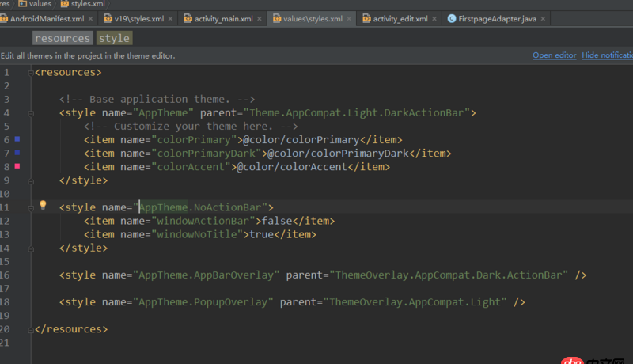Open the v19\styles.xml tab
Image resolution: width=633 pixels, height=364 pixels.
(138, 18)
